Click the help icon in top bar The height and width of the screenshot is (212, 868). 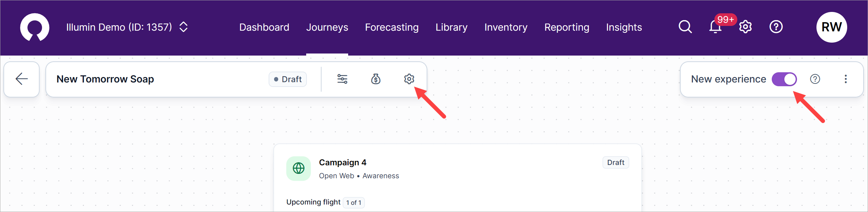click(x=776, y=27)
